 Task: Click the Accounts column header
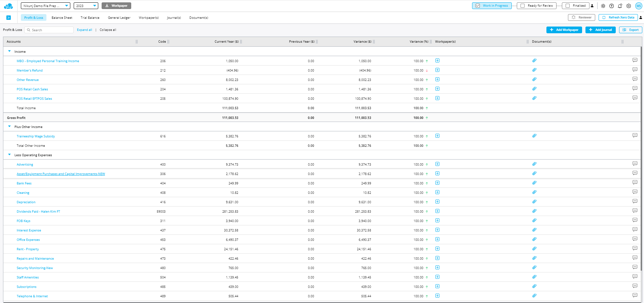[x=14, y=42]
